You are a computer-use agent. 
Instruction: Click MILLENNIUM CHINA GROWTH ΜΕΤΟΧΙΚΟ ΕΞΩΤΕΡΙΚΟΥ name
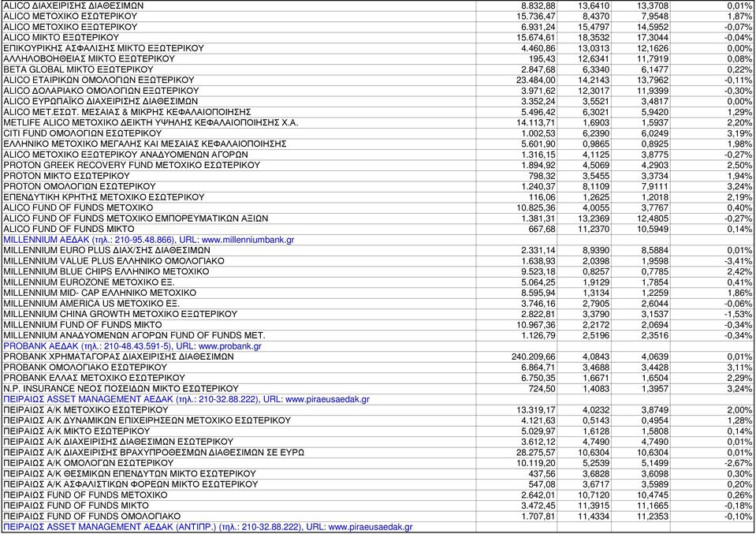pos(121,315)
